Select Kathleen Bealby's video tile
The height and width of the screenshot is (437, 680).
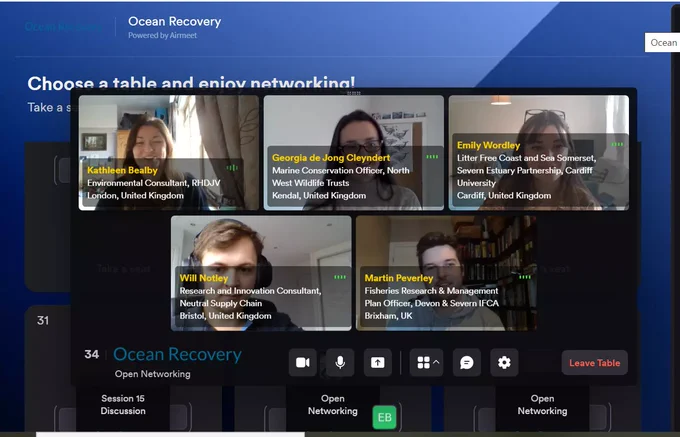click(169, 153)
